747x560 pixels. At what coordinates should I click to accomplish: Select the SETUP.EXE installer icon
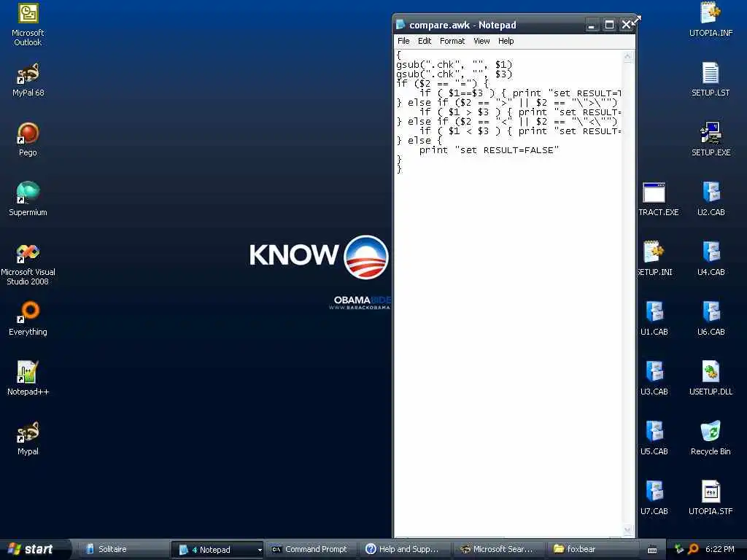coord(711,139)
